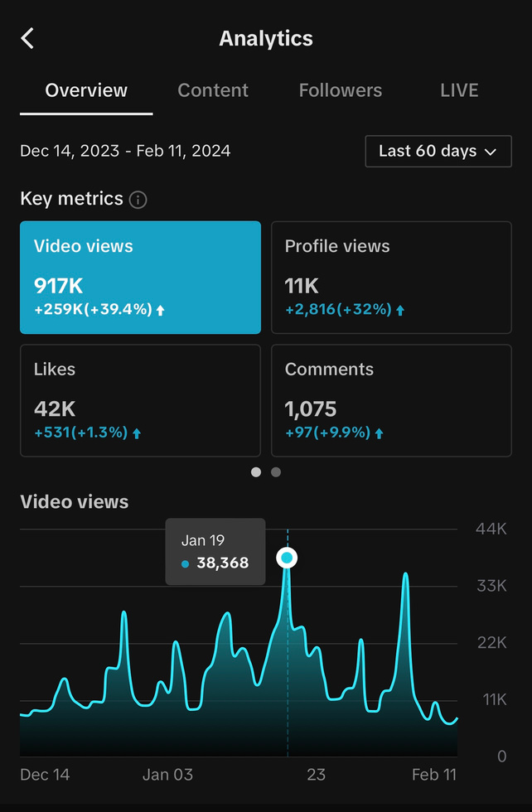Select the Video views metric card
The height and width of the screenshot is (812, 532).
(140, 277)
